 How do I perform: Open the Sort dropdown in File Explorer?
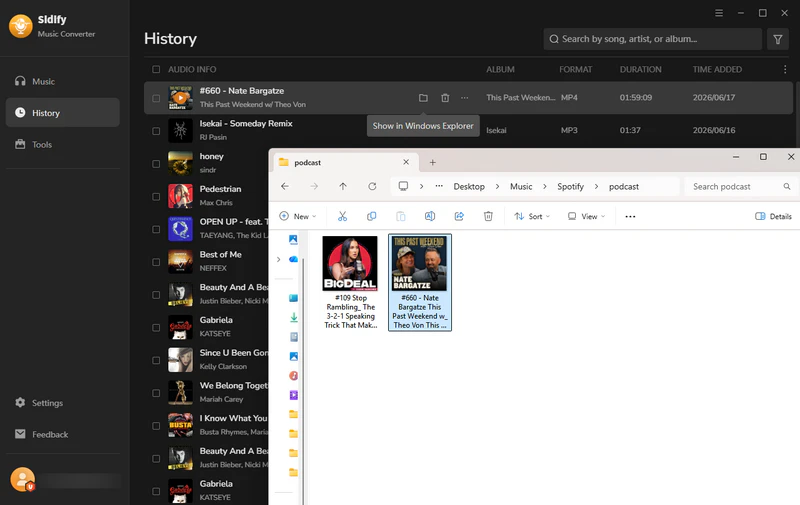tap(532, 216)
